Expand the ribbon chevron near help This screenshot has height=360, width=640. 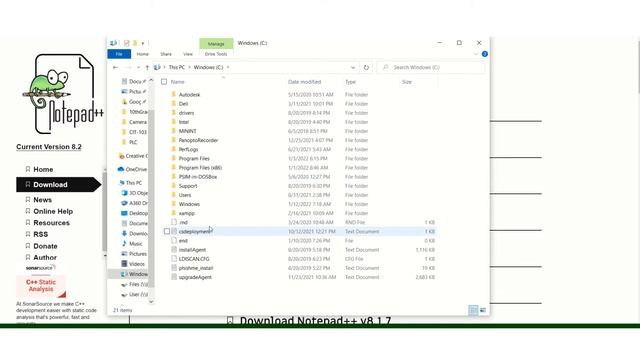click(476, 54)
